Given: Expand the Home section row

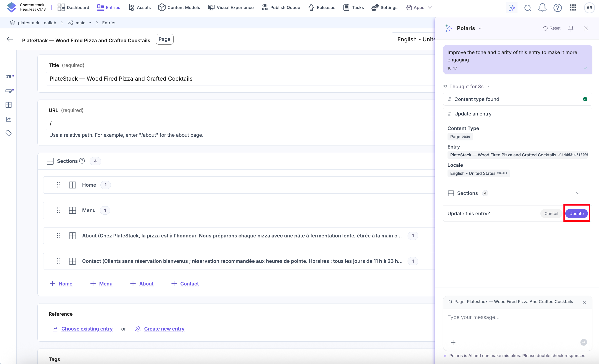Looking at the screenshot, I should click(239, 185).
